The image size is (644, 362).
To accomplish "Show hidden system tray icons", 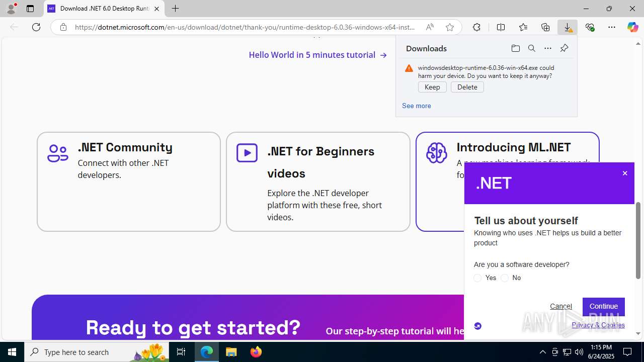I will (x=542, y=352).
